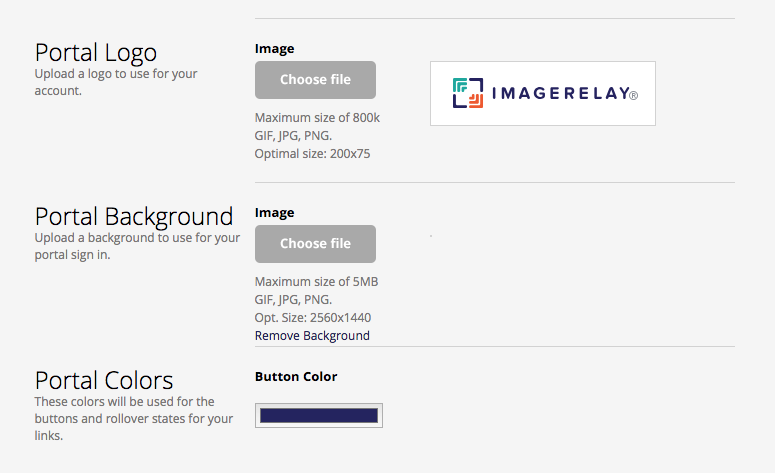This screenshot has width=775, height=473.
Task: Click the IMAGERELAY wordmark text in preview
Action: (565, 93)
